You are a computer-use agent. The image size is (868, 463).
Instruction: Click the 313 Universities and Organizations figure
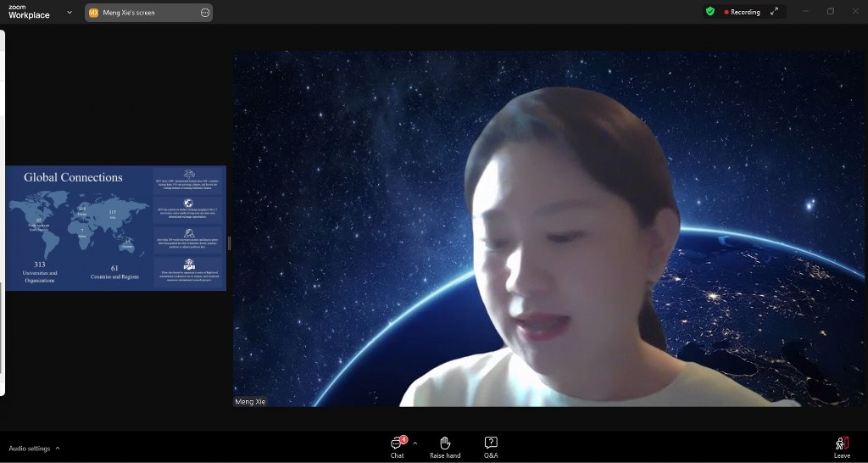tap(40, 272)
